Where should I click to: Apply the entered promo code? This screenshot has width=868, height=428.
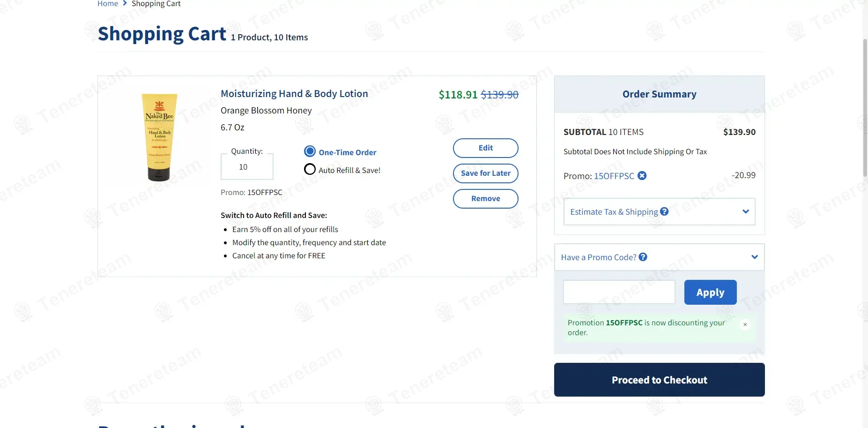pos(710,293)
